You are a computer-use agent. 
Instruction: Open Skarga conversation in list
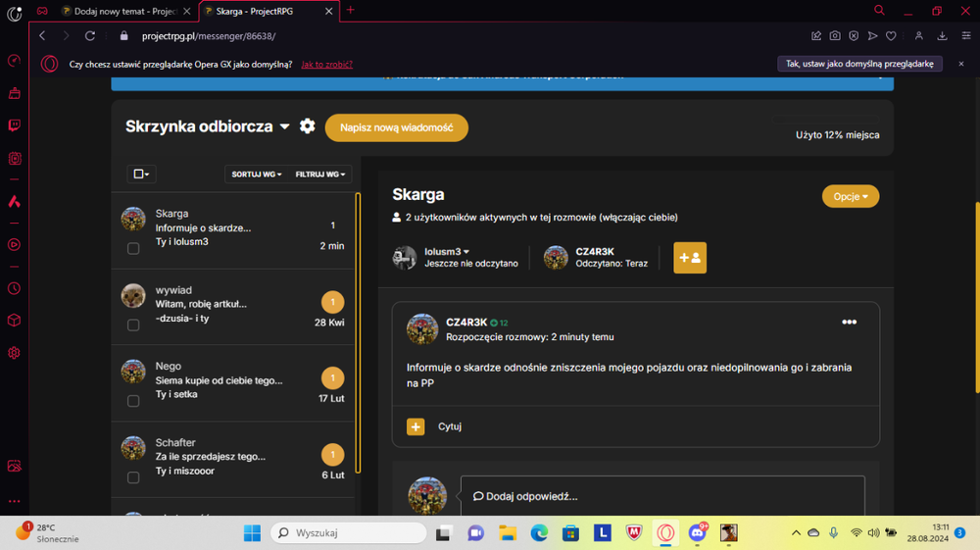click(232, 230)
